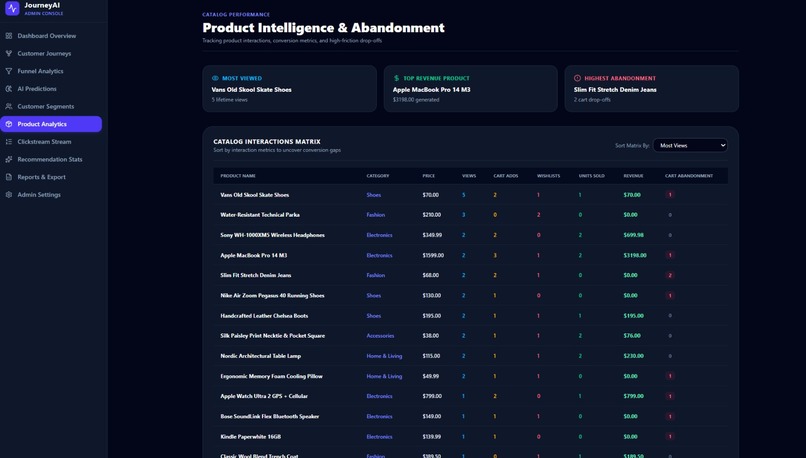Screen dimensions: 806x458
Task: Click Nike Air Zoom Pegasus 40 Running Shoes
Action: point(272,296)
